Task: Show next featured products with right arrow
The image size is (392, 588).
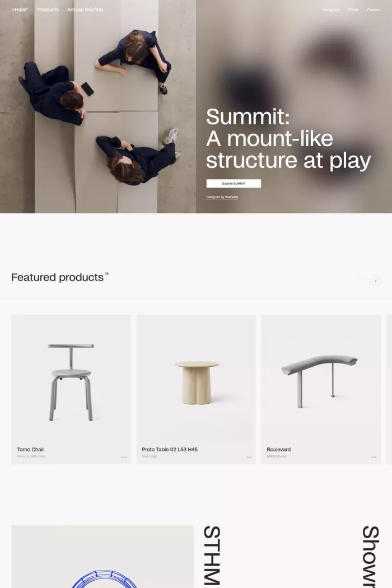Action: (376, 281)
